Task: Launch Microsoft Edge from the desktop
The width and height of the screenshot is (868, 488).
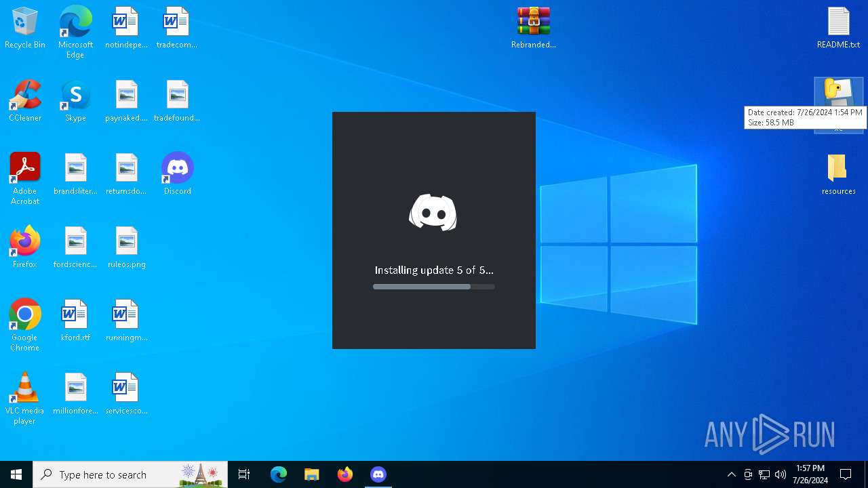Action: 75,33
